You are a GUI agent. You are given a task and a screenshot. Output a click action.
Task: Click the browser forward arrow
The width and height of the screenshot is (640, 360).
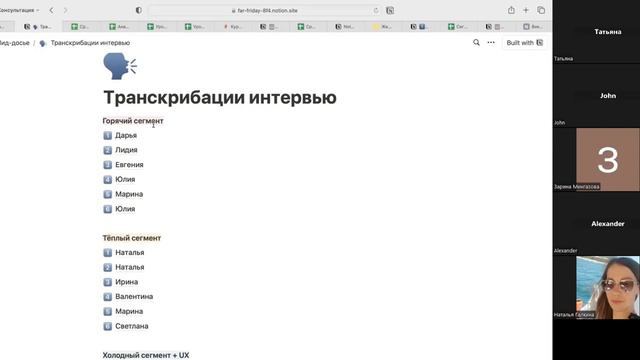(65, 10)
